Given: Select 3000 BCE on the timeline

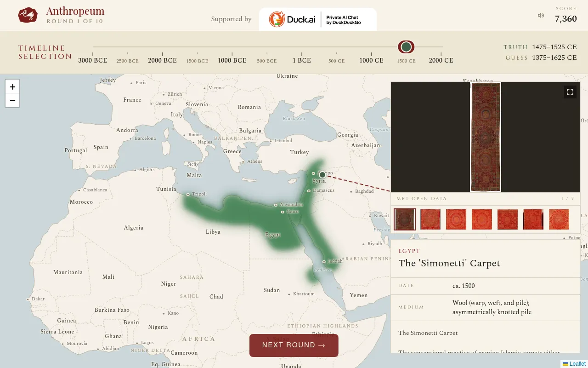Looking at the screenshot, I should click(93, 60).
